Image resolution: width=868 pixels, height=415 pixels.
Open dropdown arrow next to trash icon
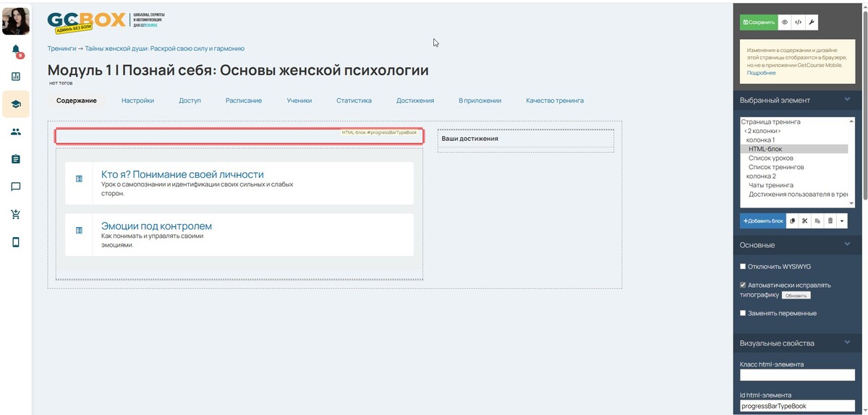[x=842, y=221]
